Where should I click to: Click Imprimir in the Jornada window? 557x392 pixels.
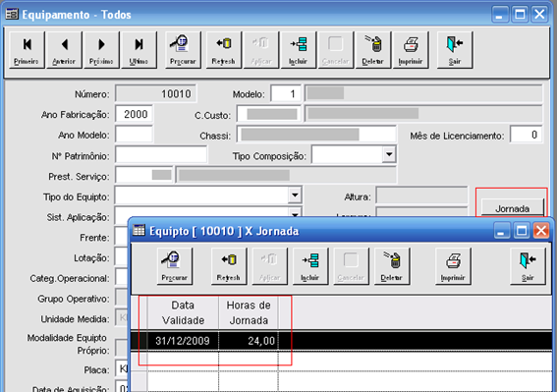(x=453, y=266)
